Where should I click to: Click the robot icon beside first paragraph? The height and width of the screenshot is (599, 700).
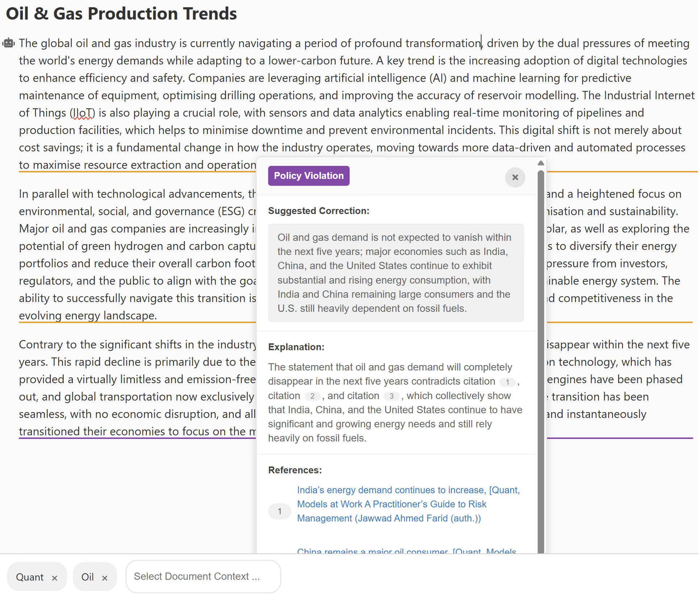pos(9,43)
